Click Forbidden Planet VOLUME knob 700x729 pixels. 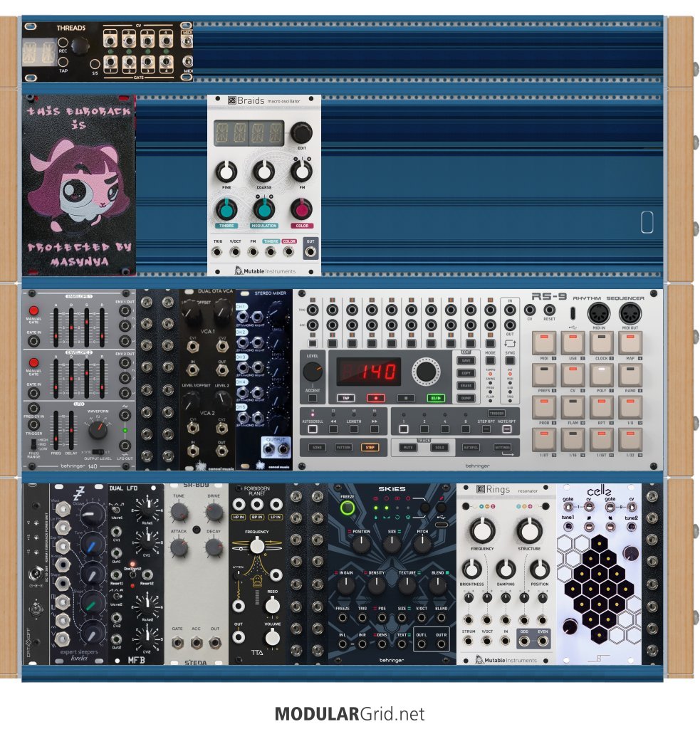[273, 637]
